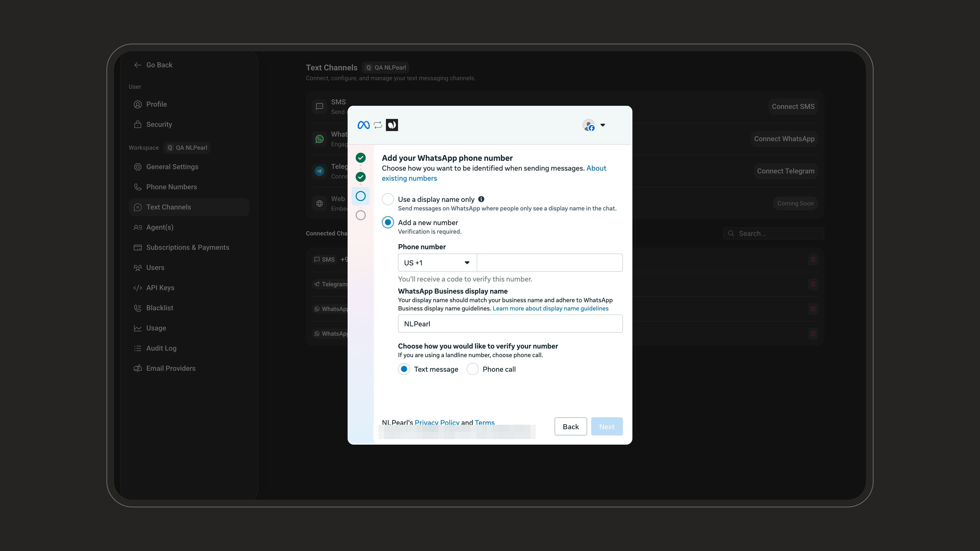Open 'Learn more about display name guidelines' link
The image size is (980, 551).
click(550, 308)
